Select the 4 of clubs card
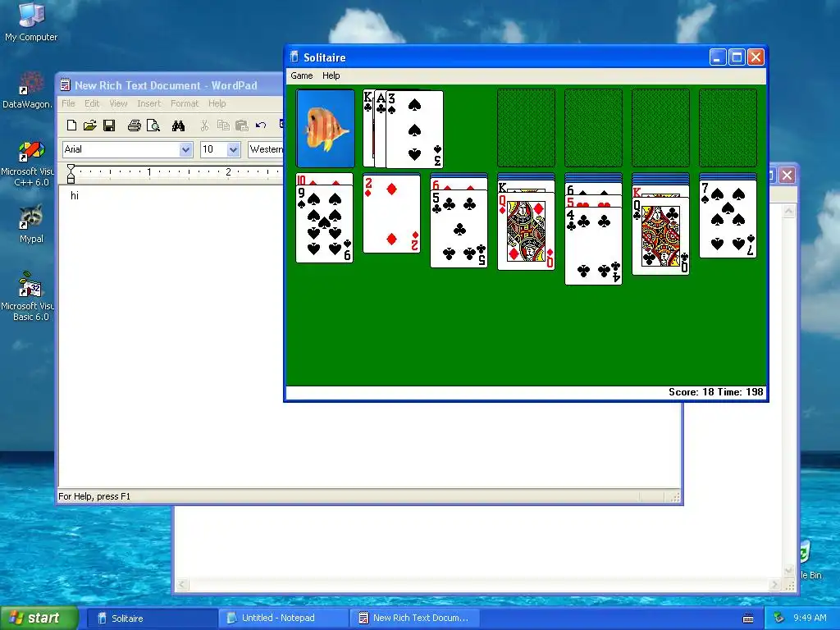Screen dimensions: 840x630 (x=594, y=246)
